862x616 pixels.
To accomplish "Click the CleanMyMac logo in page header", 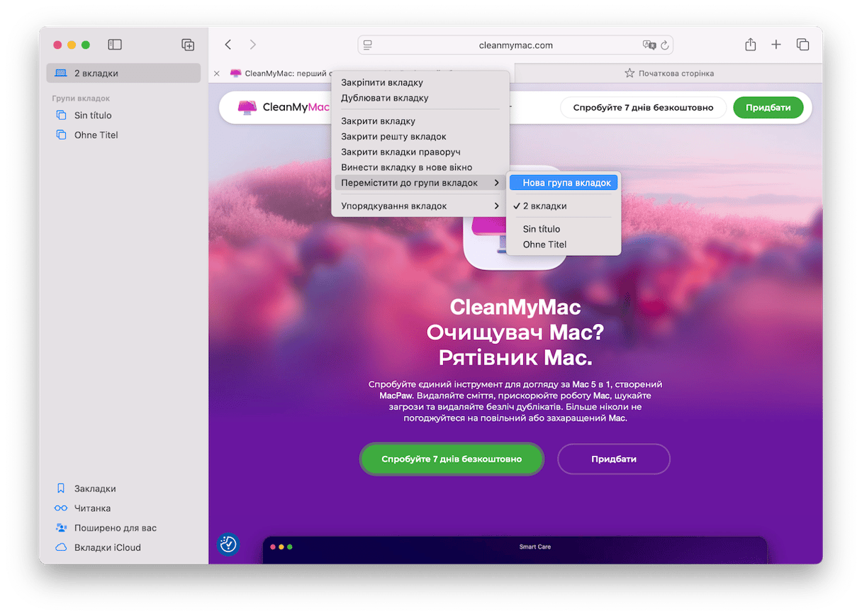I will pos(284,107).
